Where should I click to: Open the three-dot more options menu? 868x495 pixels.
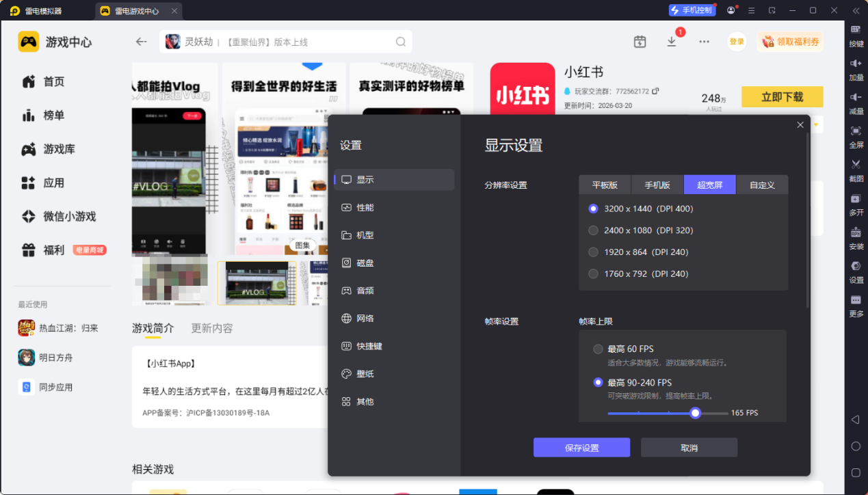click(x=704, y=42)
